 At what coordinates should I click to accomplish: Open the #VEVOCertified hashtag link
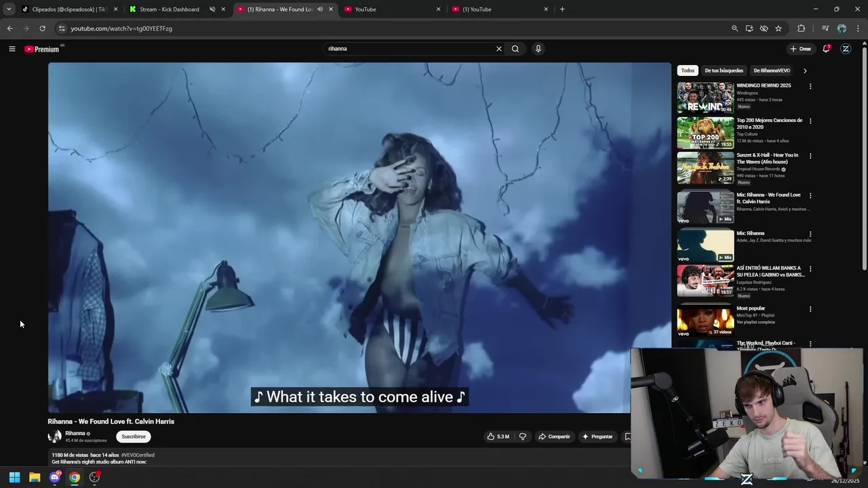138,455
